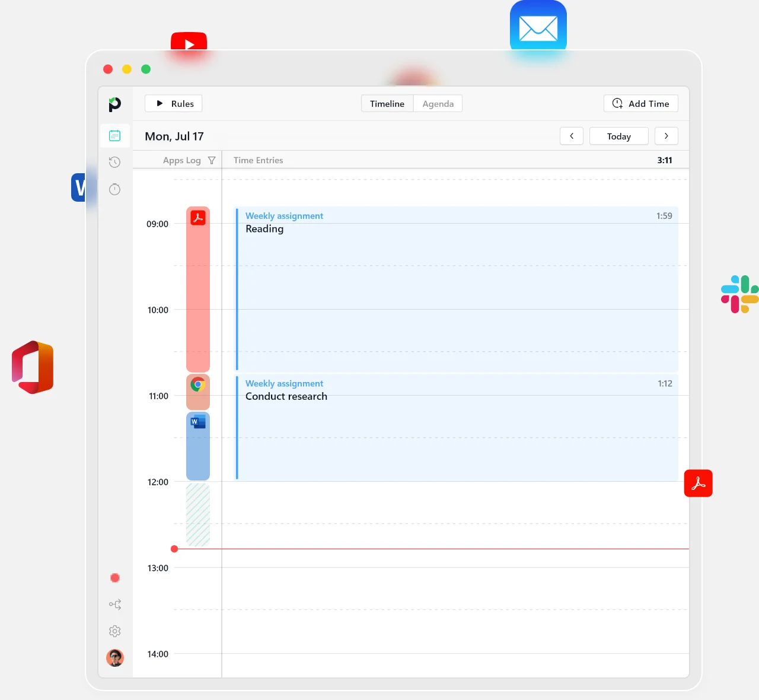The width and height of the screenshot is (759, 700).
Task: Select the Chrome app log block
Action: [x=198, y=392]
